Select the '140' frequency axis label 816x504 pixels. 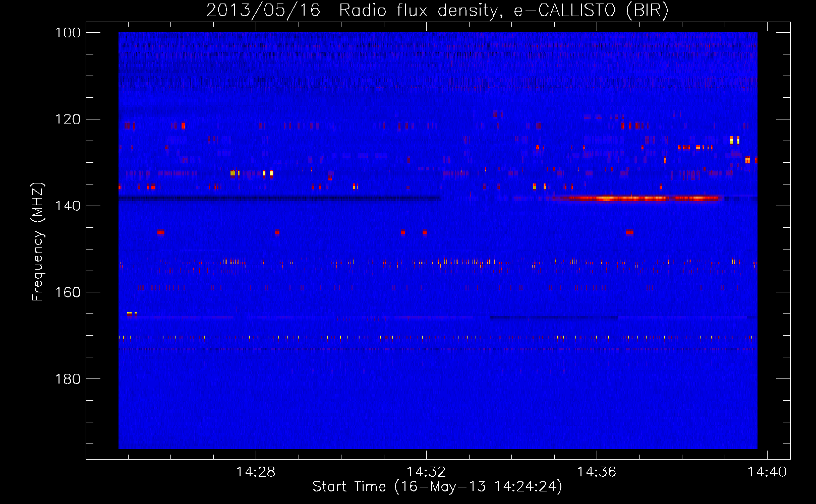(68, 206)
